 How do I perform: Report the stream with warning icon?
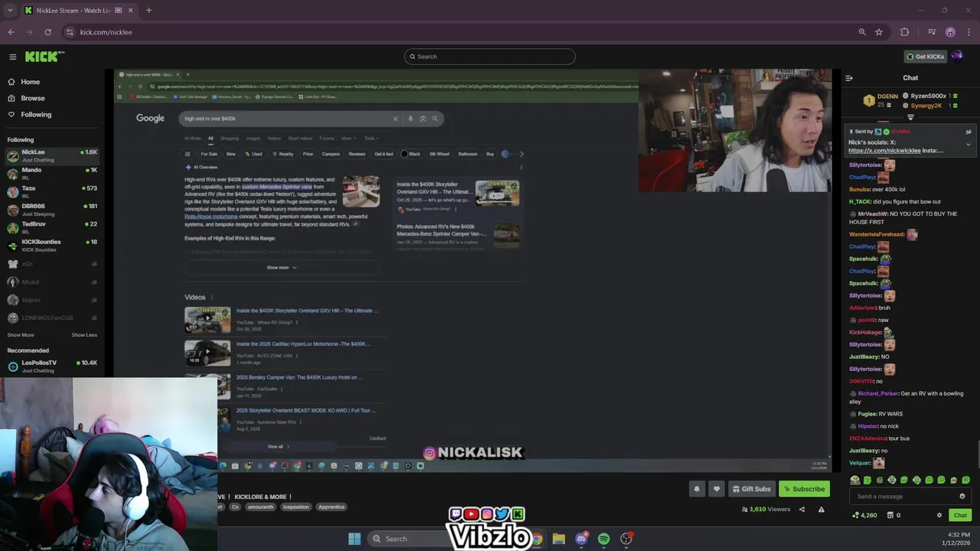[x=822, y=510]
